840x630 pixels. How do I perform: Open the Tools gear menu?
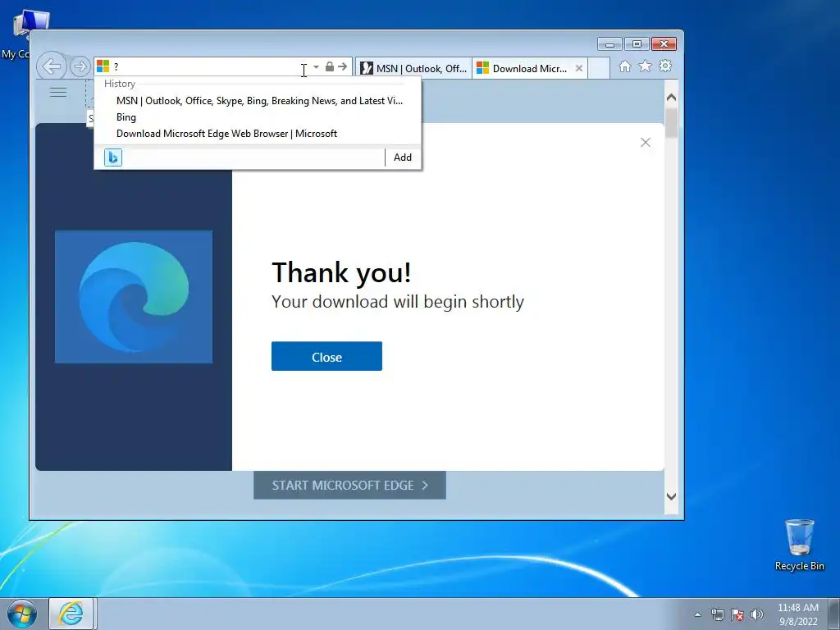pyautogui.click(x=665, y=66)
